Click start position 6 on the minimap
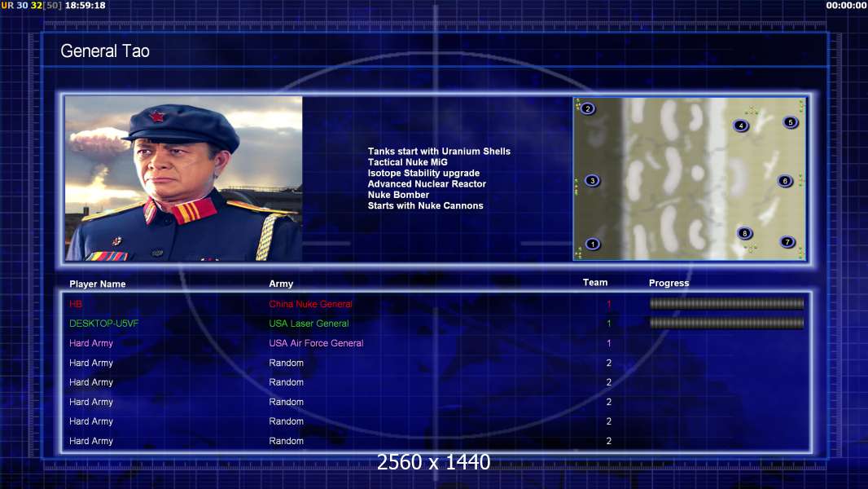The width and height of the screenshot is (868, 489). pyautogui.click(x=785, y=181)
